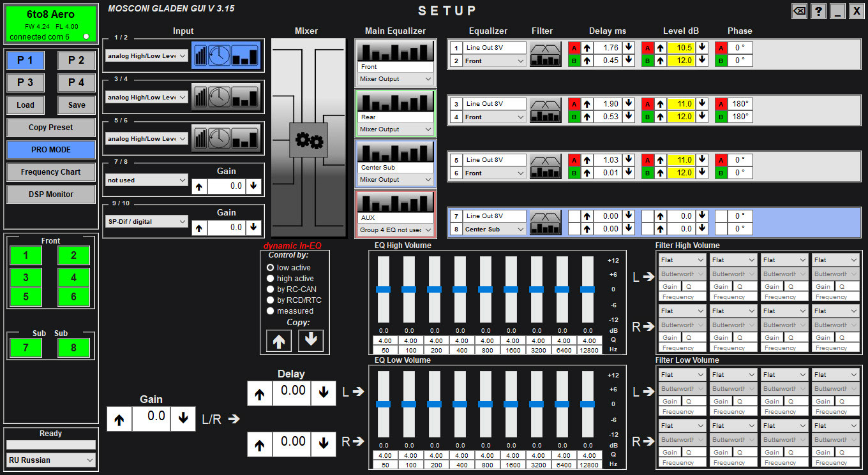Screen dimensions: 868x475
Task: Switch to preset P 3
Action: point(26,83)
